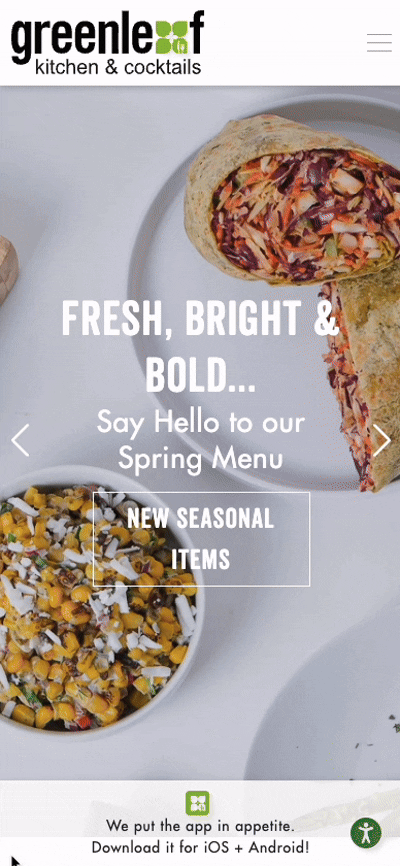Click "Download it for iOS + Android!" text
400x866 pixels.
(x=200, y=847)
